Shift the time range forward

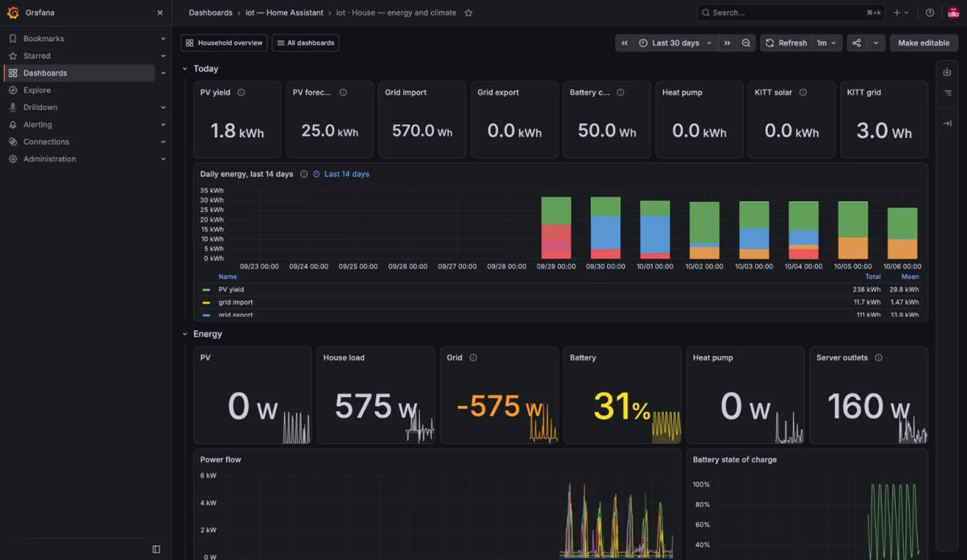[x=727, y=43]
